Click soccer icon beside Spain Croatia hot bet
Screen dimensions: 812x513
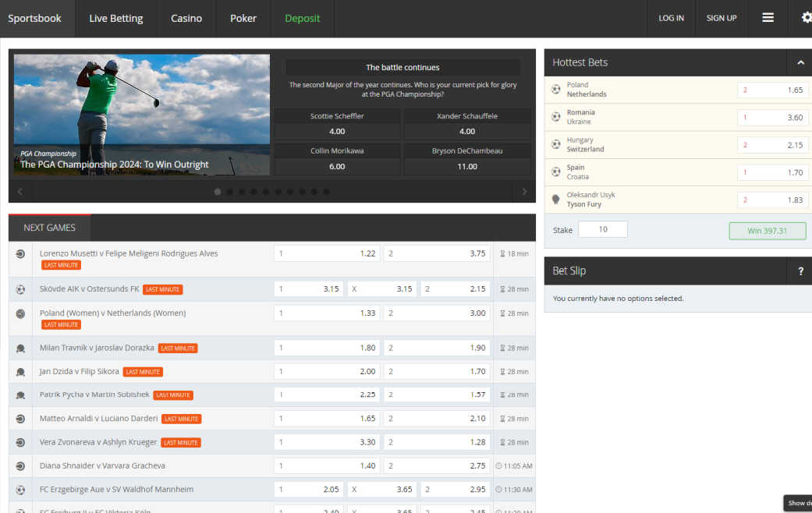tap(555, 172)
